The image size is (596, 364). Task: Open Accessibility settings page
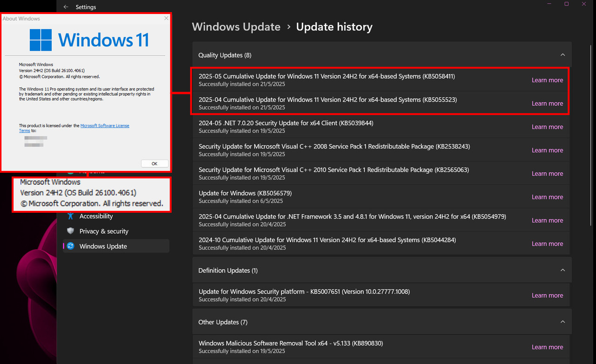[x=116, y=216]
